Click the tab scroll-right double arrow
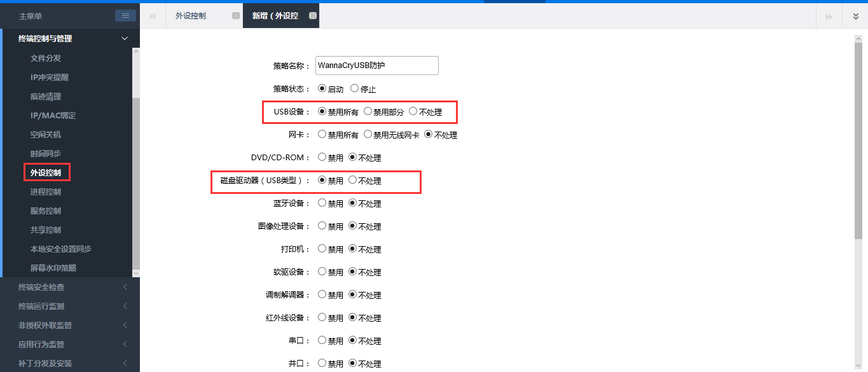 click(x=829, y=16)
